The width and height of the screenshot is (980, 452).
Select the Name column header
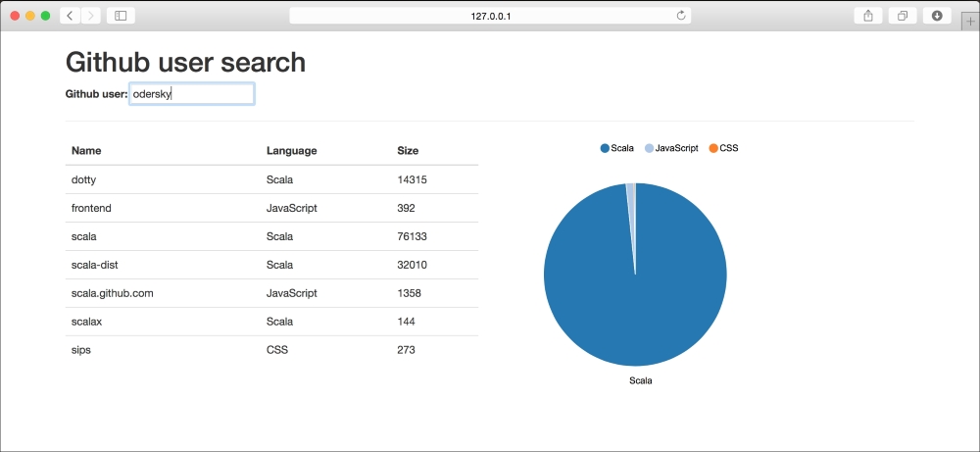(86, 151)
